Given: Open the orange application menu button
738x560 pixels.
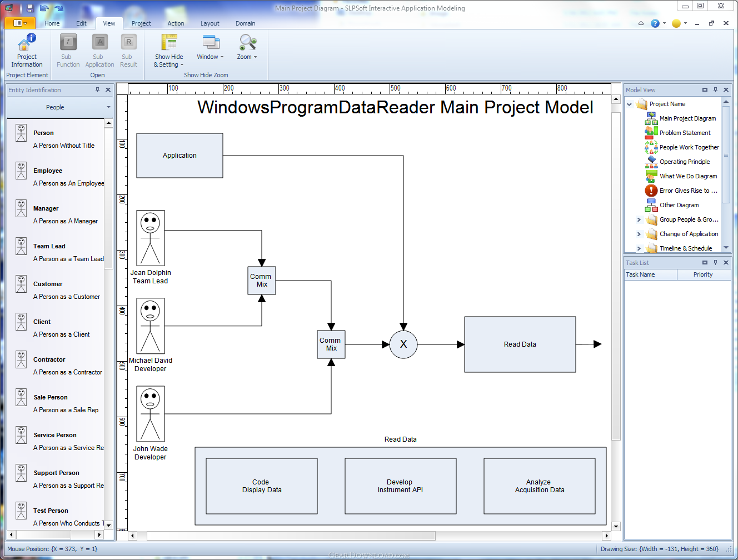Looking at the screenshot, I should tap(20, 23).
